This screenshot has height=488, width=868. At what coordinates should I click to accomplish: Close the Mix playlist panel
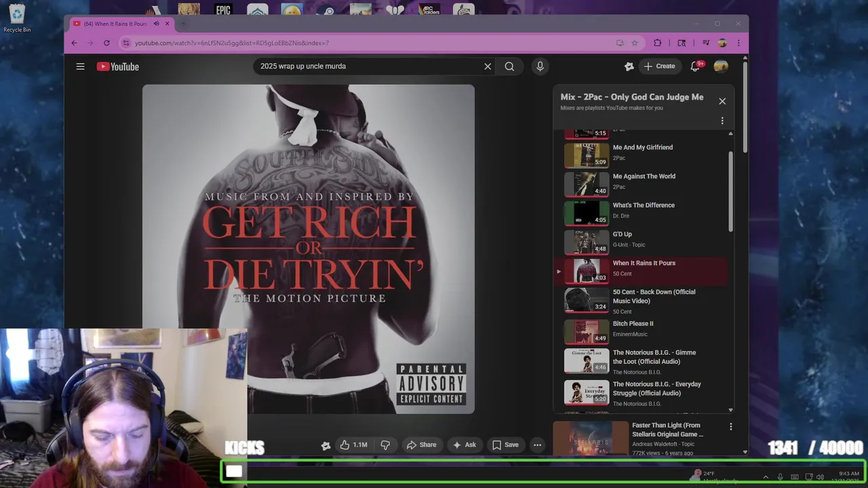[x=722, y=101]
